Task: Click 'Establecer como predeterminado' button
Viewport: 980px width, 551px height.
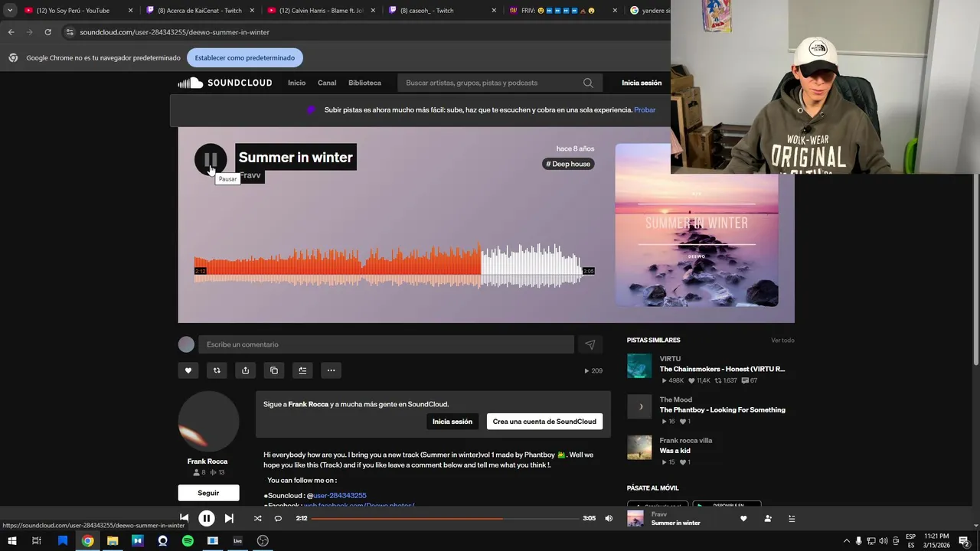Action: coord(245,57)
